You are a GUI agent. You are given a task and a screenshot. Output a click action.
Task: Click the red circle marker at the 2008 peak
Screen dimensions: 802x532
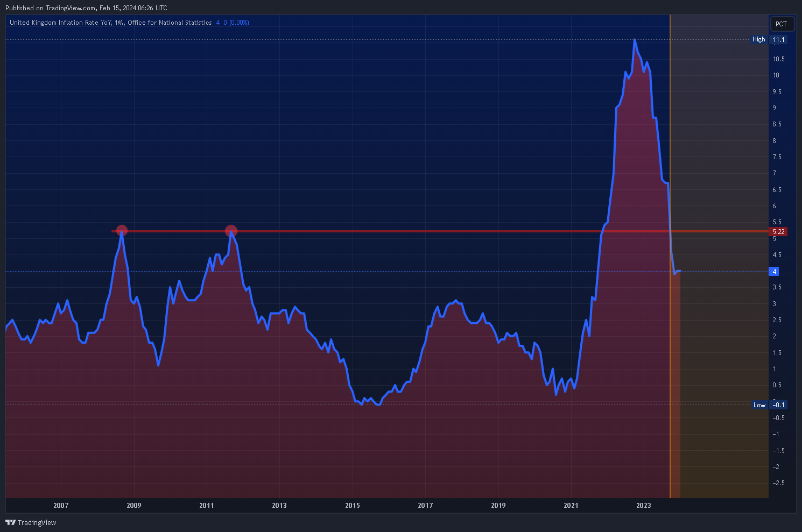pyautogui.click(x=122, y=230)
